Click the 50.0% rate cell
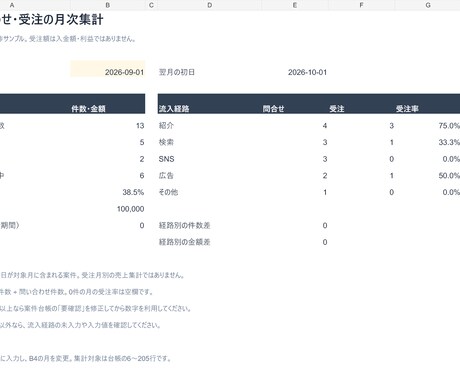 (449, 176)
